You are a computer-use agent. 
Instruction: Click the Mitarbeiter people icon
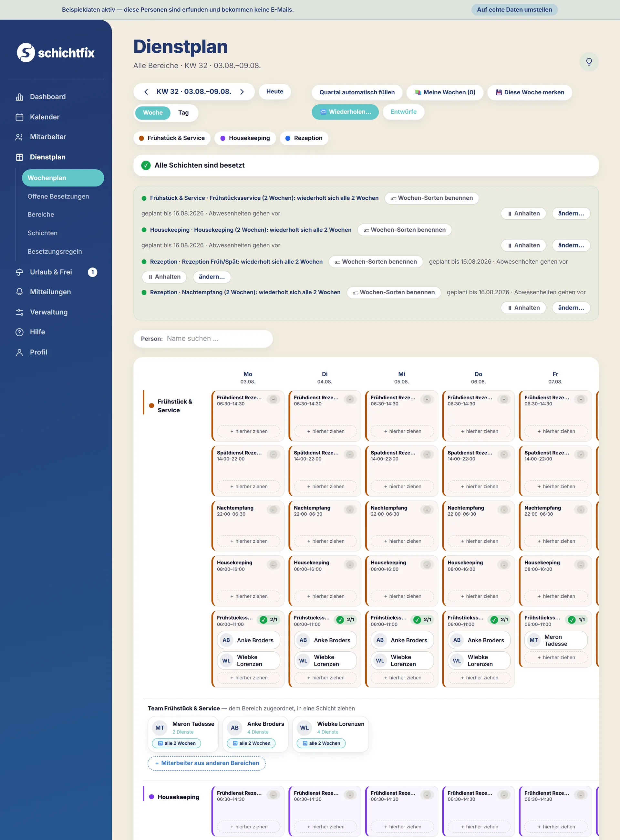[x=19, y=137]
